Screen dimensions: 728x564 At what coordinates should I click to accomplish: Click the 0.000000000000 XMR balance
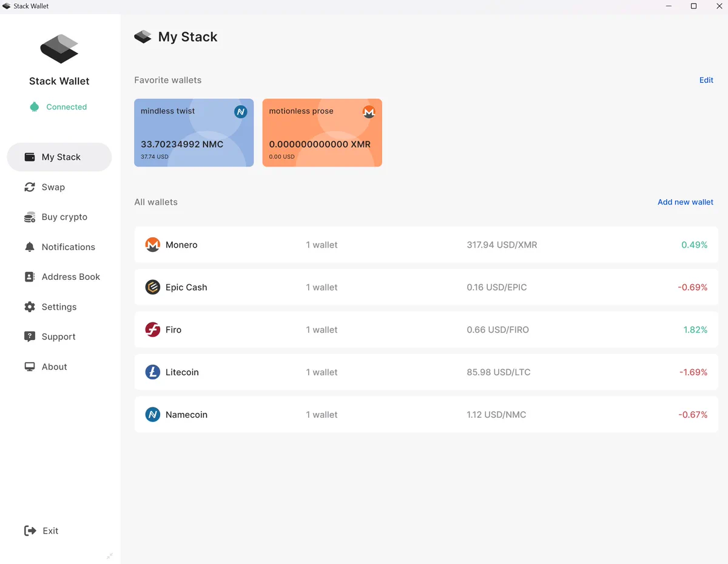pyautogui.click(x=320, y=144)
